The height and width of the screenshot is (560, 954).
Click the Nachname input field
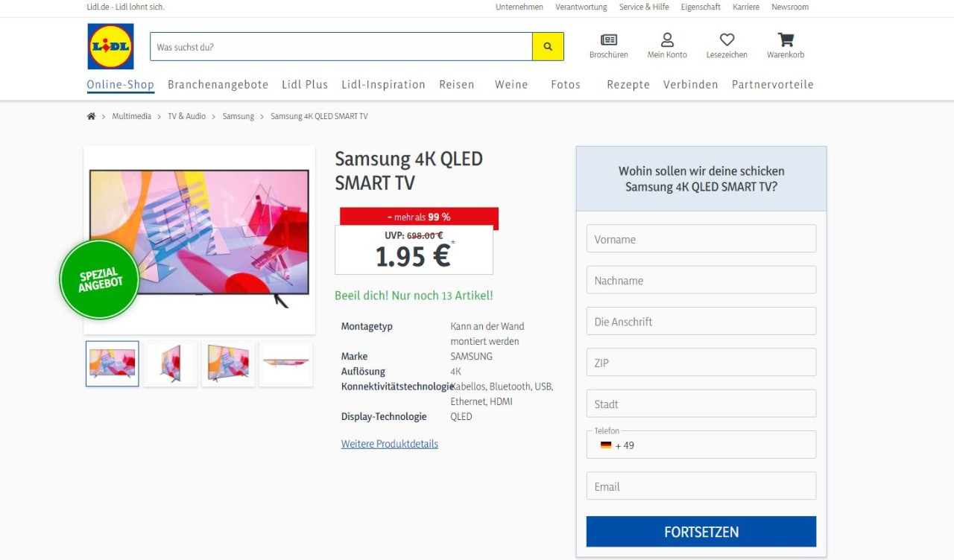[x=701, y=280]
